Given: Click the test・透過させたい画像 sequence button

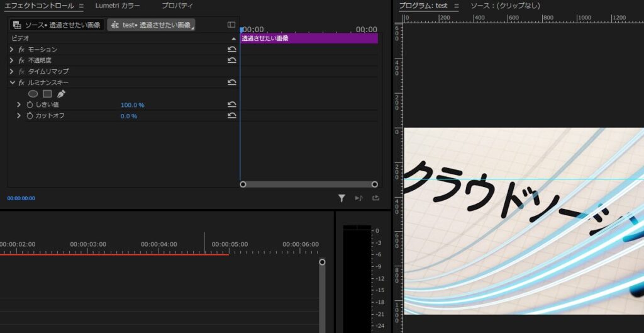Looking at the screenshot, I should tap(151, 25).
